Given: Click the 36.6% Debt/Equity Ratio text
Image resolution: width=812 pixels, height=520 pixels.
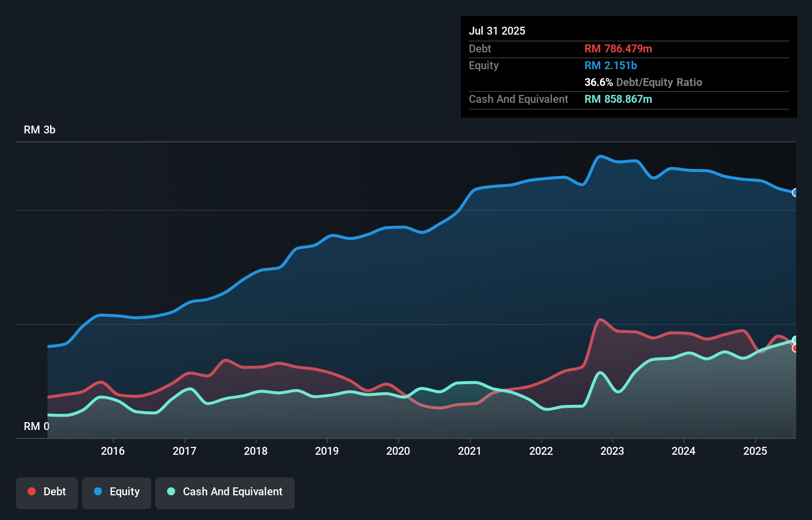Looking at the screenshot, I should pyautogui.click(x=643, y=82).
